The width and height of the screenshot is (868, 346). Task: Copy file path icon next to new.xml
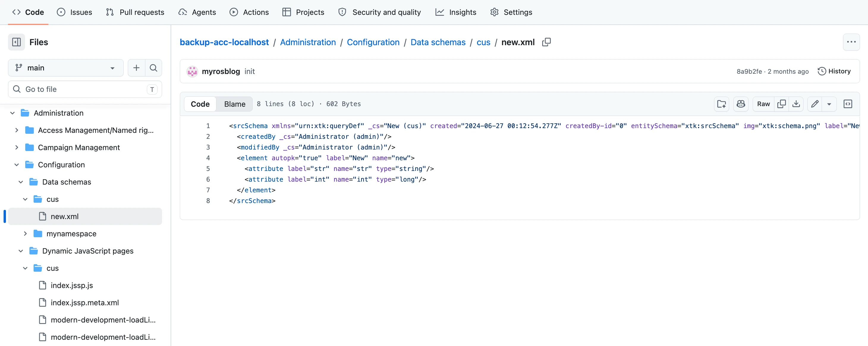click(546, 42)
